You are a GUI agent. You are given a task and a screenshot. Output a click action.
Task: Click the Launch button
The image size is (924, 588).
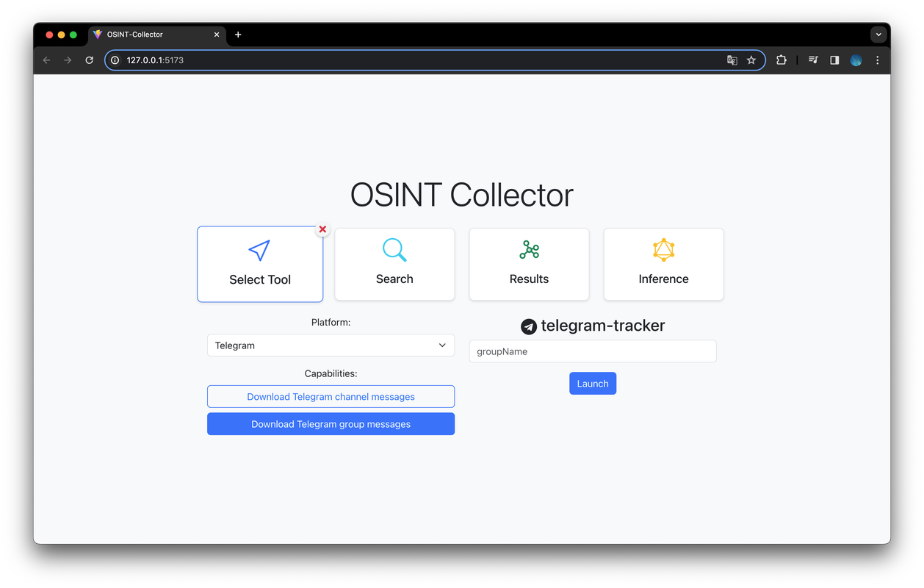593,384
